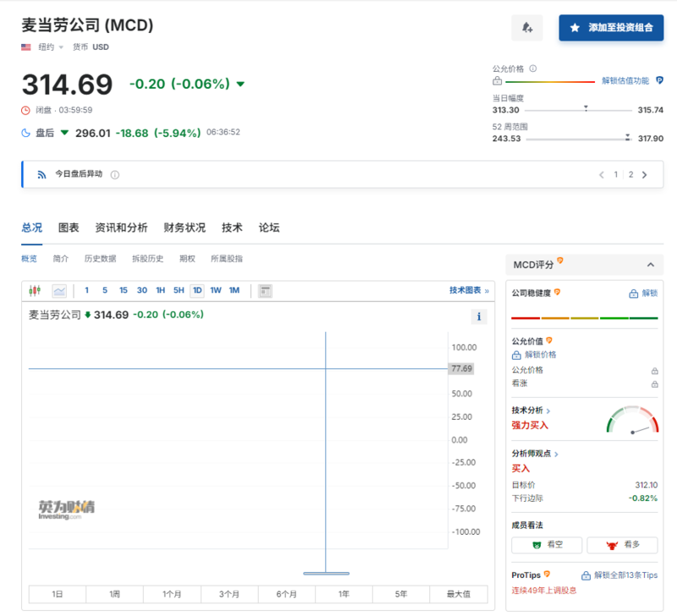677x616 pixels.
Task: Set chart interval to 1 minute
Action: click(x=87, y=290)
